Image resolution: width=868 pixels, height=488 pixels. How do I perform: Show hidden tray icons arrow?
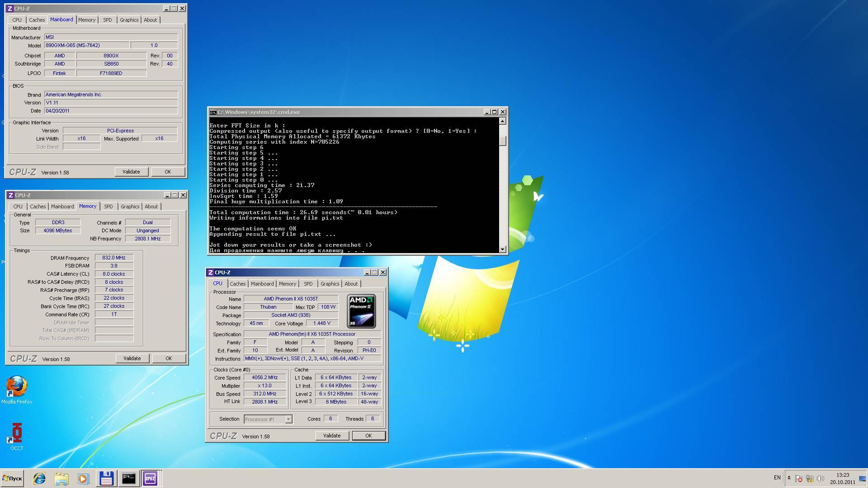point(789,478)
